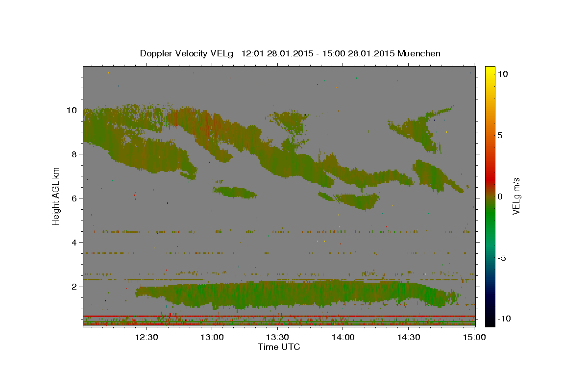Screen dimensions: 588x392
Task: Click the colorbar tick label 0
Action: pos(500,196)
